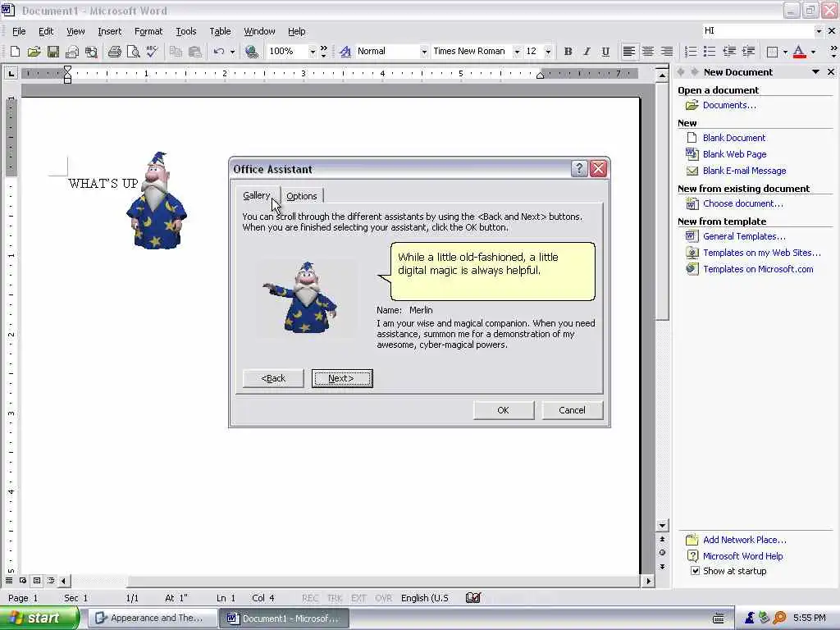This screenshot has width=840, height=630.
Task: Select the Gallery tab in Office Assistant
Action: click(257, 195)
